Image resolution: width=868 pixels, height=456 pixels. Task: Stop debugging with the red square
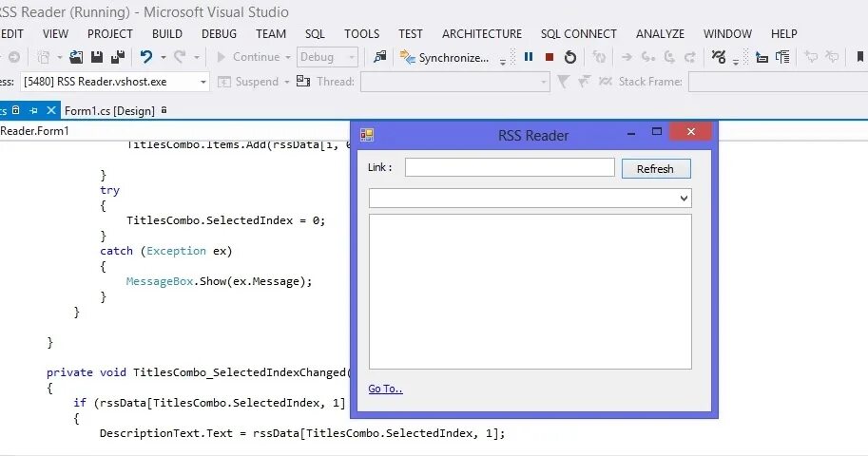click(550, 57)
